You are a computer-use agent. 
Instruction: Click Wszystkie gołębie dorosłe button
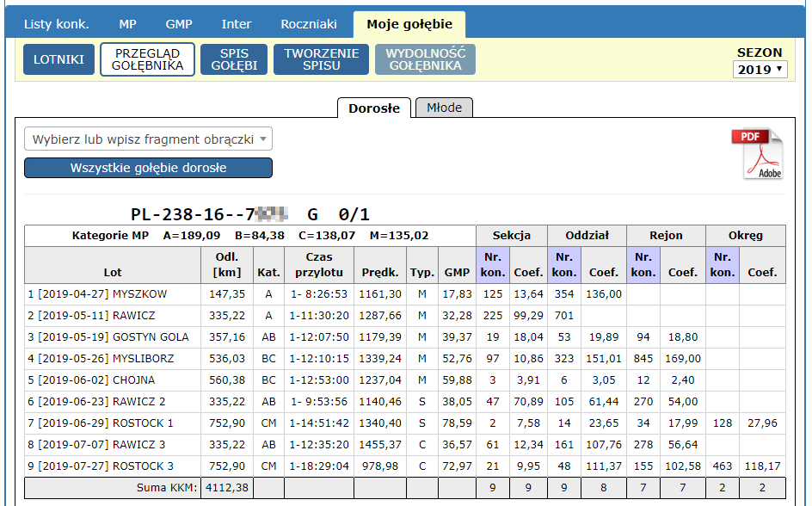point(148,168)
